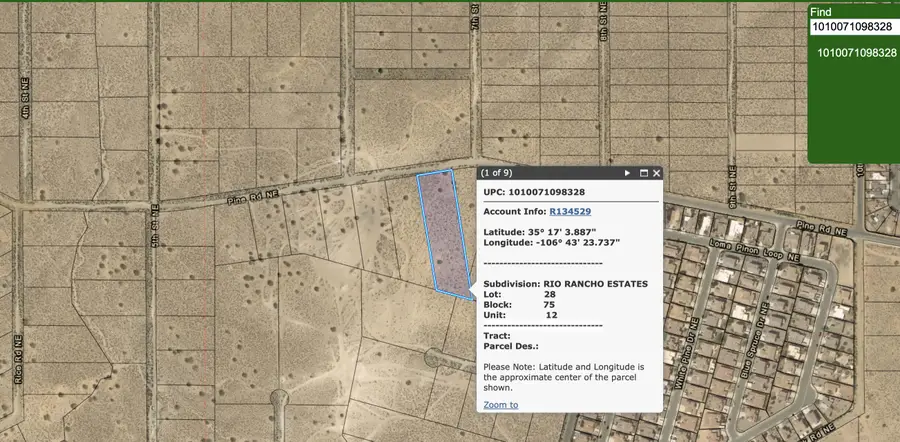Click the 9th St NE road label
Image resolution: width=900 pixels, height=442 pixels.
[732, 185]
